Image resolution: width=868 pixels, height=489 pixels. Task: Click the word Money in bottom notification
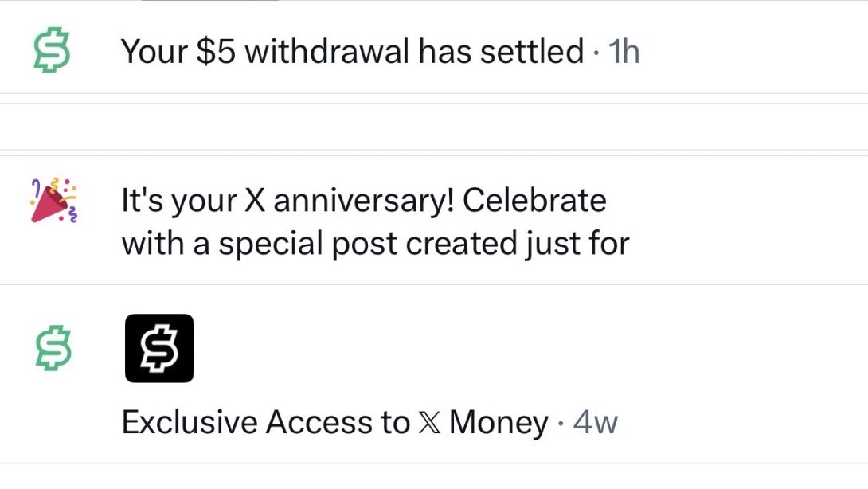click(499, 423)
